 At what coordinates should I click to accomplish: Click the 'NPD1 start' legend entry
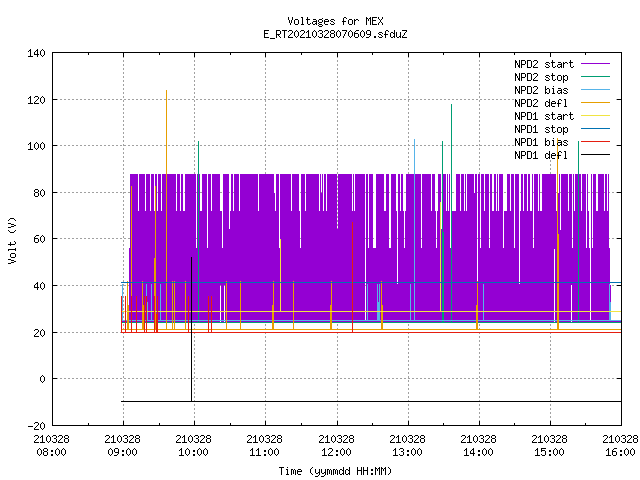[x=544, y=116]
